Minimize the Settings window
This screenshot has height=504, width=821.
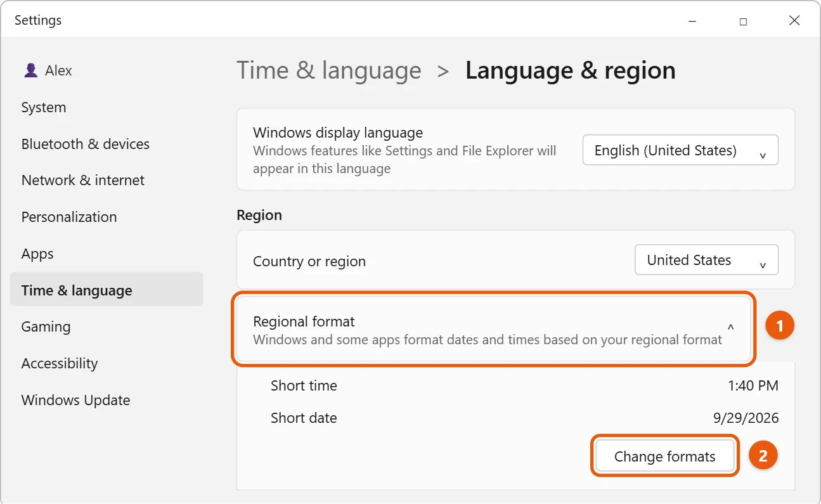(x=692, y=21)
